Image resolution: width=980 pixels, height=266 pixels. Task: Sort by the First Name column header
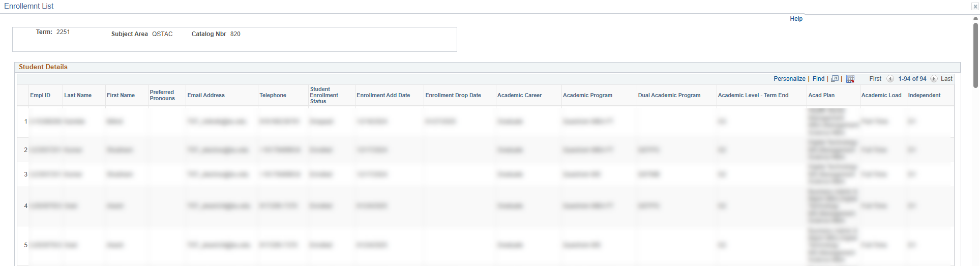(121, 95)
